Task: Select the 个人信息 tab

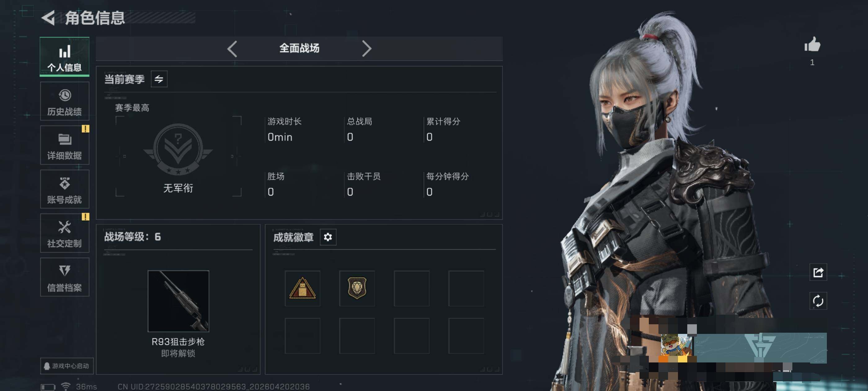Action: tap(65, 57)
